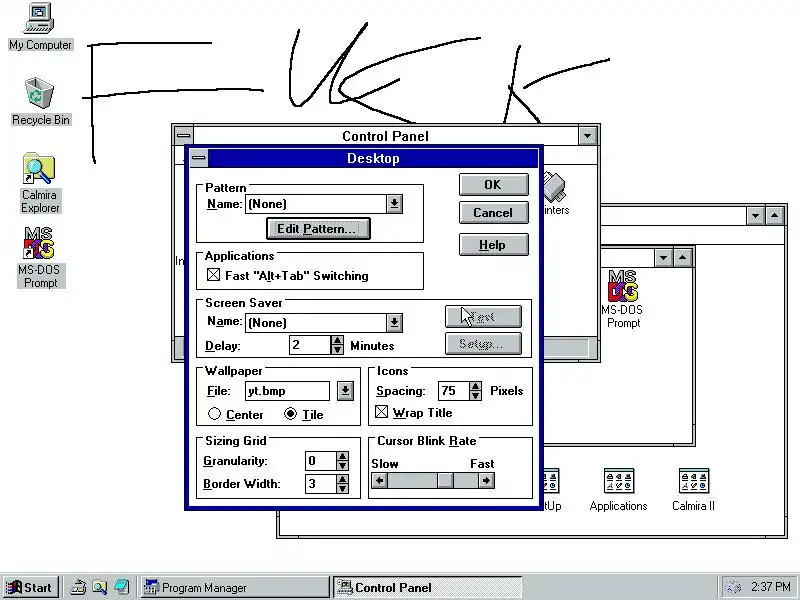Screen dimensions: 800x600
Task: Click the Spacing pixels input field
Action: point(454,391)
